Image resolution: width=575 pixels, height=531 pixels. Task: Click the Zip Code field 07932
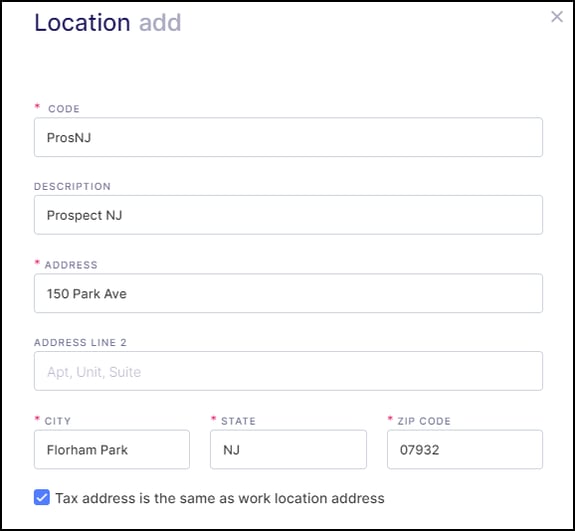click(465, 450)
